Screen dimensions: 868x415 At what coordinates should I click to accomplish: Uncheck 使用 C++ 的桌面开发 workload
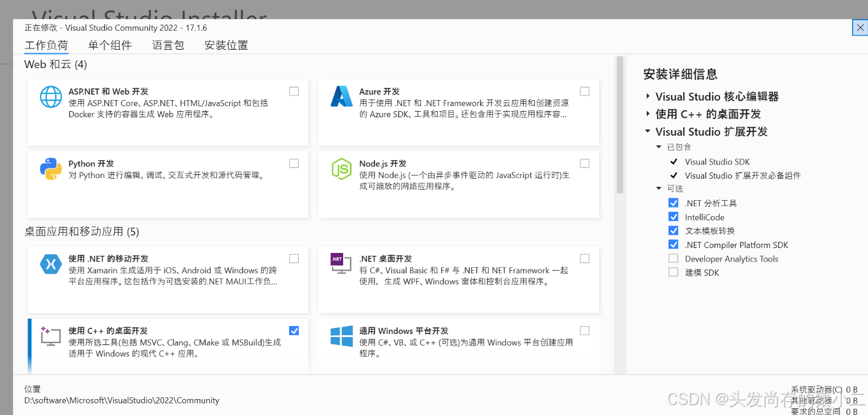click(x=294, y=330)
